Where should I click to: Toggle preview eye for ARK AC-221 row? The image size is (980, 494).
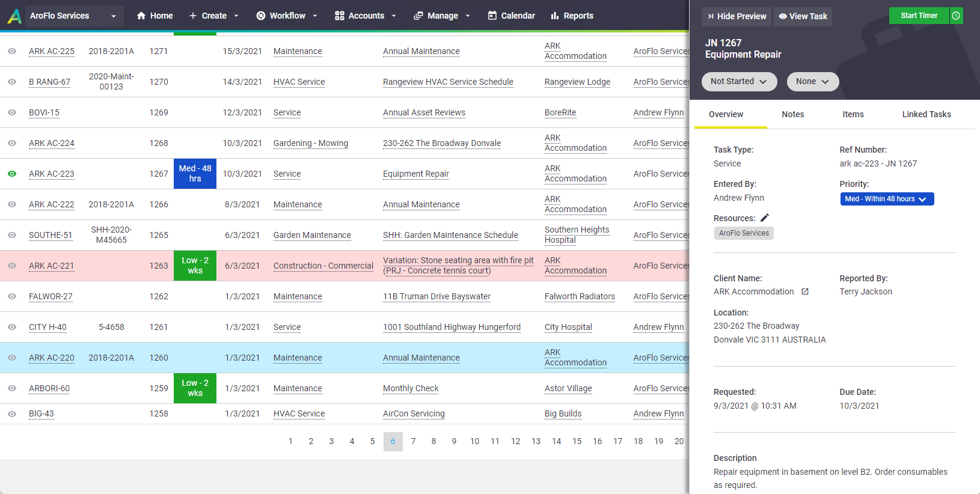pyautogui.click(x=12, y=266)
